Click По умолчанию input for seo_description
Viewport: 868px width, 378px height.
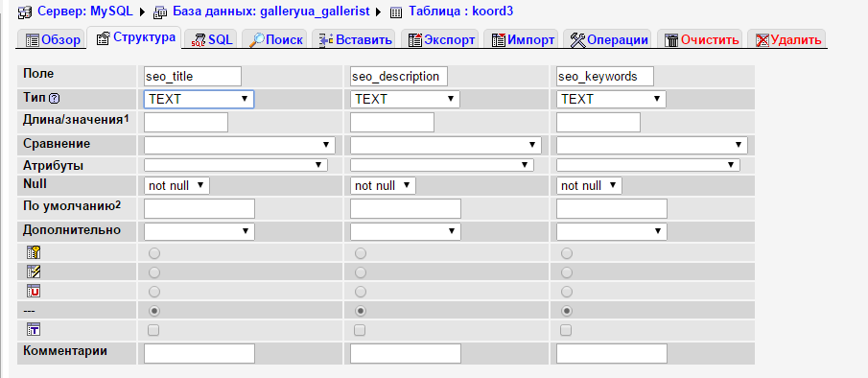(x=405, y=208)
